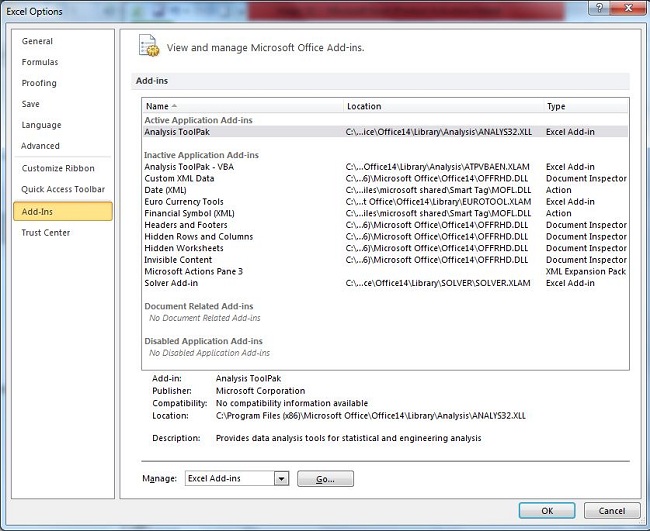Open Customize Ribbon settings
The width and height of the screenshot is (650, 531).
[58, 168]
